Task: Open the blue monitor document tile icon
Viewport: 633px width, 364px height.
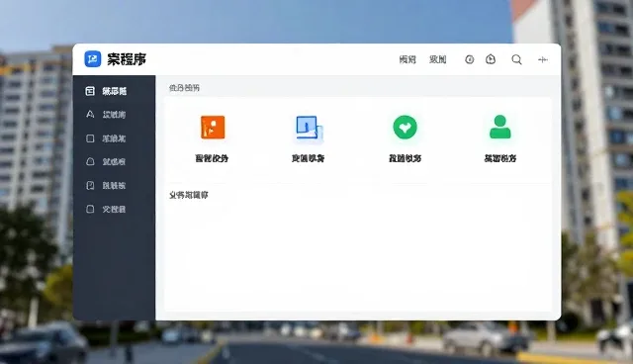Action: coord(309,129)
